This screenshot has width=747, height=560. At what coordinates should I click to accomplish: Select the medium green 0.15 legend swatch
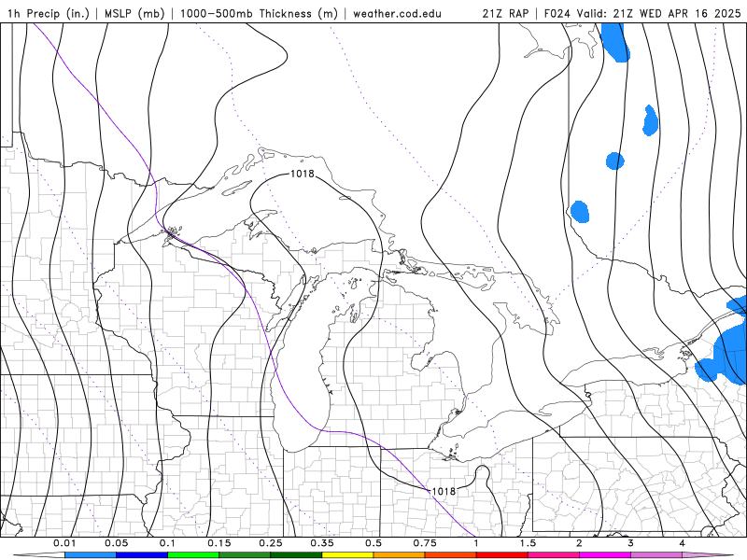(x=245, y=555)
